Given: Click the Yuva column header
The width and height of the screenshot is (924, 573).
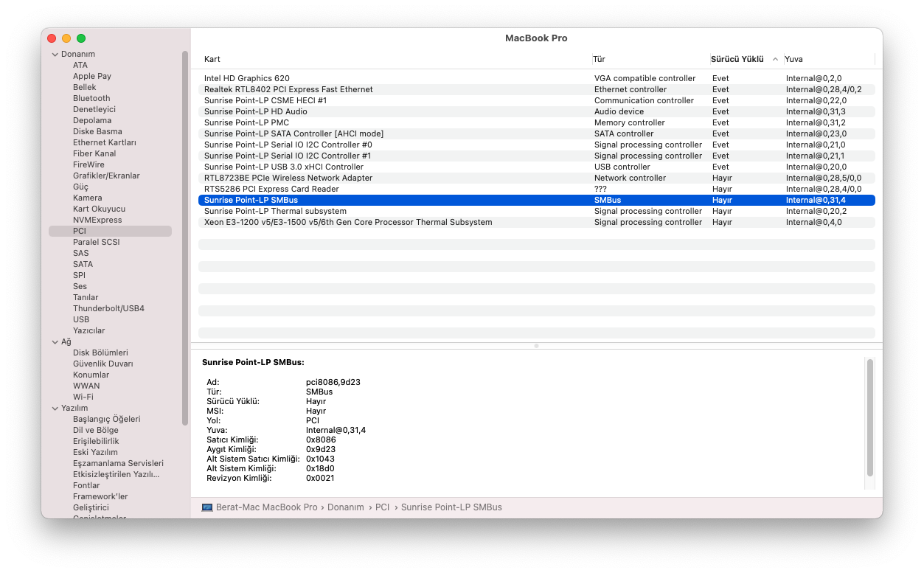Looking at the screenshot, I should (793, 59).
